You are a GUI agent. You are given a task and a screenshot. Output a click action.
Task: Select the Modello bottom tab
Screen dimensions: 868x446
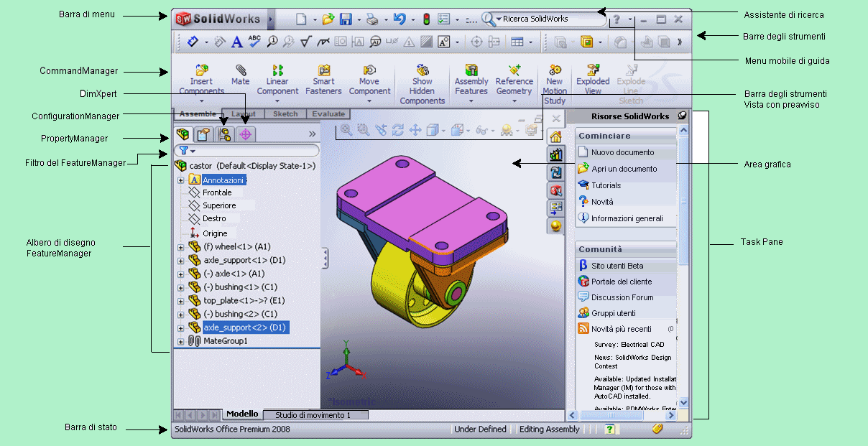[x=242, y=414]
